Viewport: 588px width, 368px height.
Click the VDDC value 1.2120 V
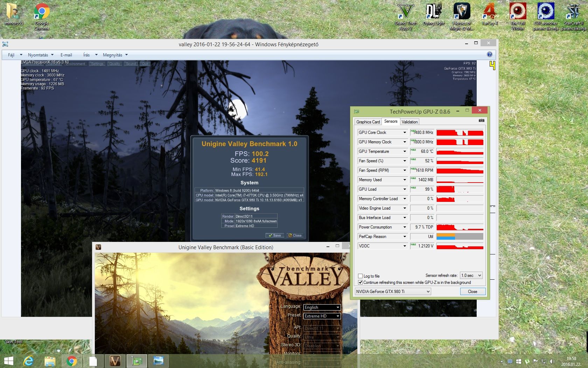click(422, 246)
